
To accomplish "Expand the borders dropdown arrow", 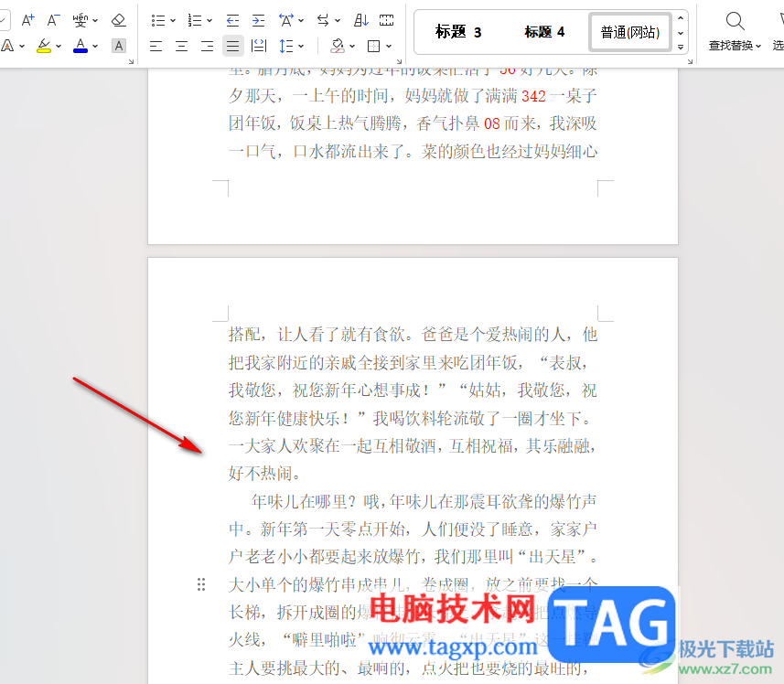I will point(389,47).
